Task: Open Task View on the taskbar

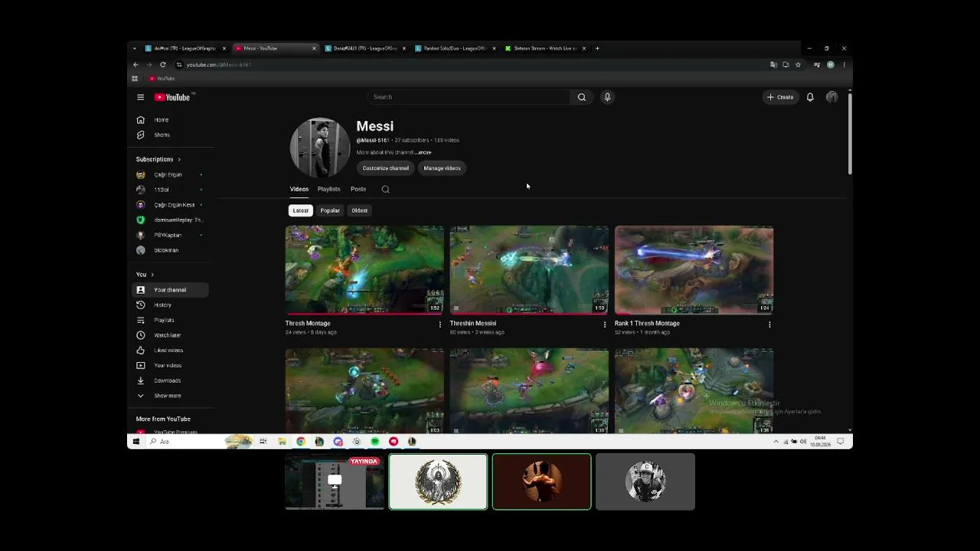Action: click(263, 442)
